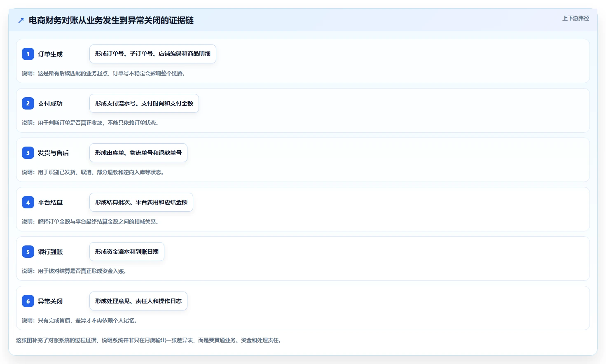The width and height of the screenshot is (606, 364).
Task: Click the 银行到账 step label
Action: [50, 252]
